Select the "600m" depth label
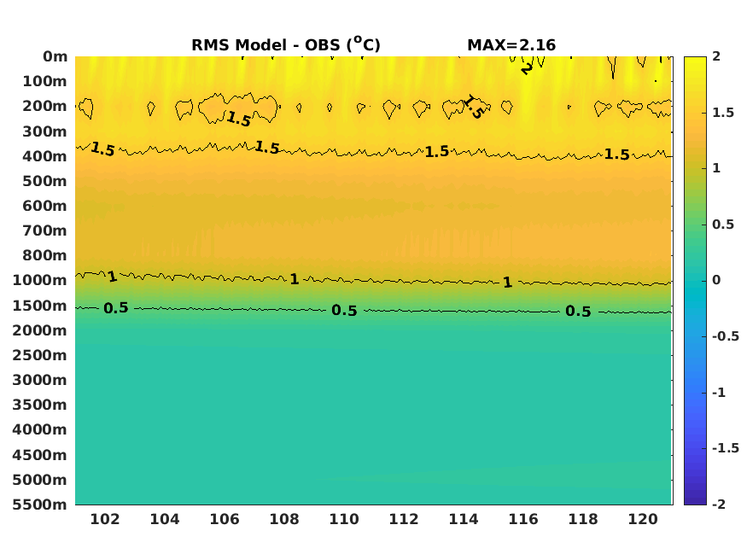Viewport: 747px width, 560px height. [44, 206]
